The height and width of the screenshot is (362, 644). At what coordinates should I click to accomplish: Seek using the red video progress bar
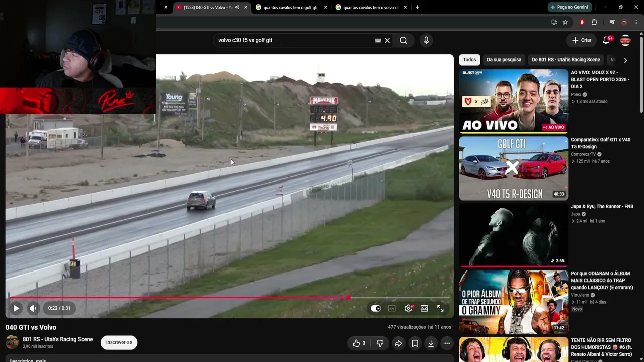pos(229,298)
